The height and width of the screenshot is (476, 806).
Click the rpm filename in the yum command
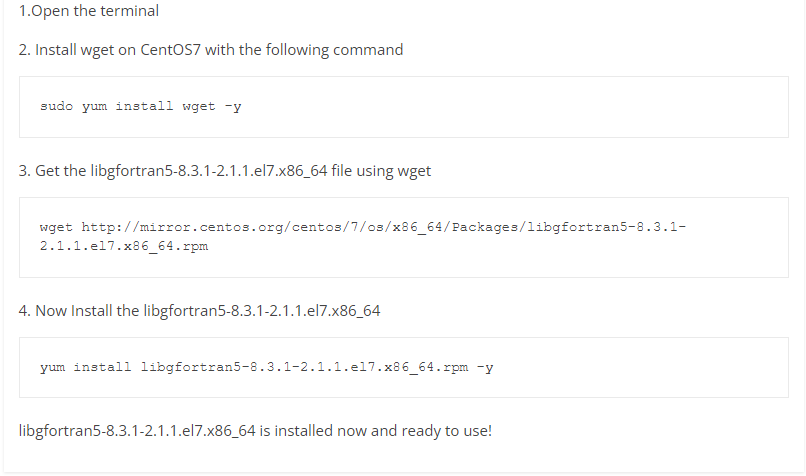pyautogui.click(x=304, y=368)
